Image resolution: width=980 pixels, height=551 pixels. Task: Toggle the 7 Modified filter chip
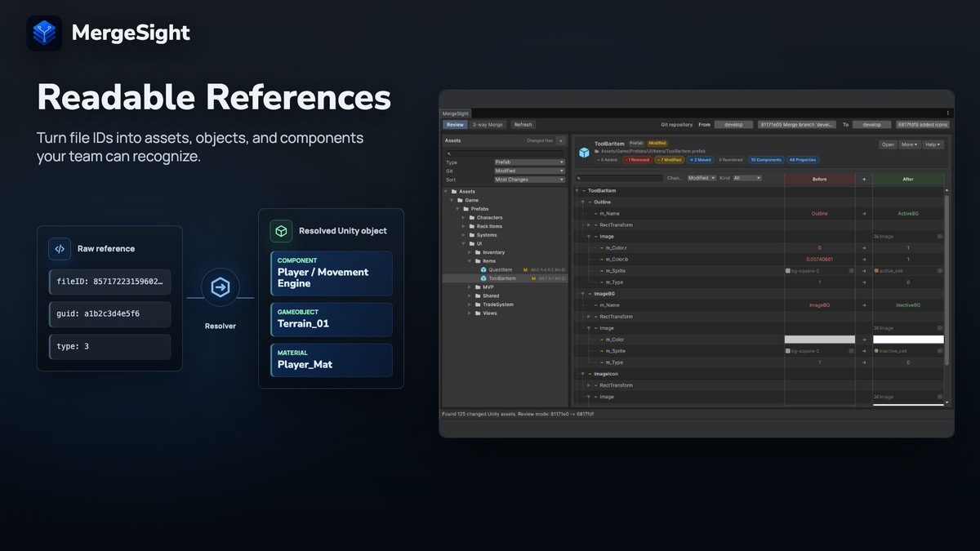point(671,160)
